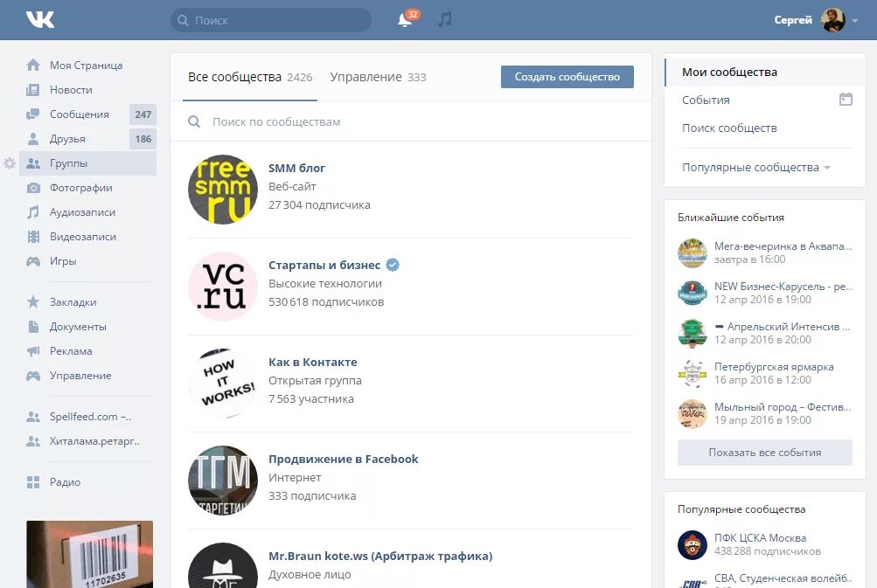Open СВА, Студенческая волейб.. community

pos(783,578)
